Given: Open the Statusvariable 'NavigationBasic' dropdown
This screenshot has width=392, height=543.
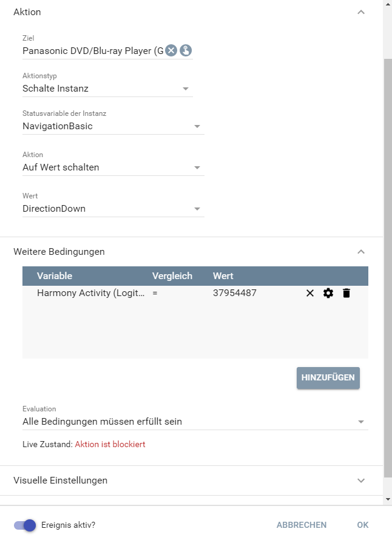Looking at the screenshot, I should 113,126.
